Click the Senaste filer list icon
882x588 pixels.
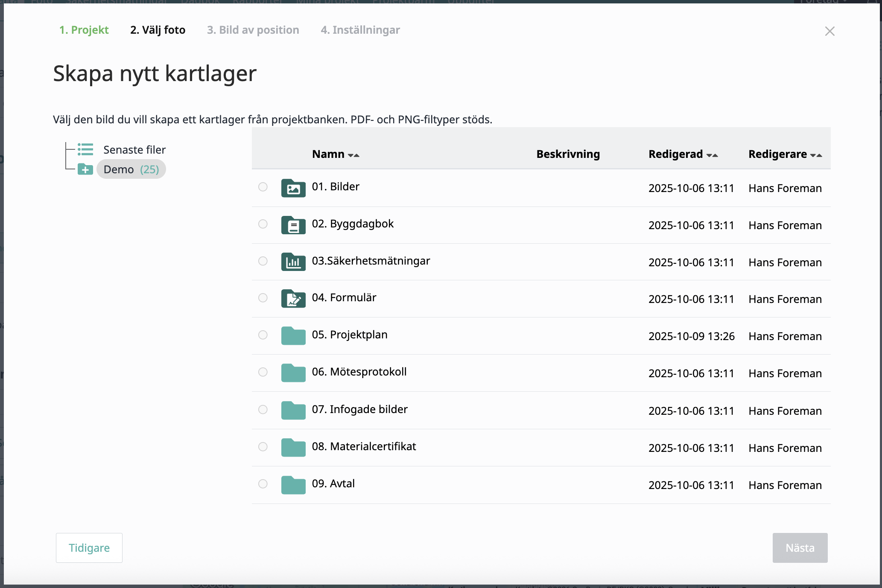pyautogui.click(x=85, y=149)
